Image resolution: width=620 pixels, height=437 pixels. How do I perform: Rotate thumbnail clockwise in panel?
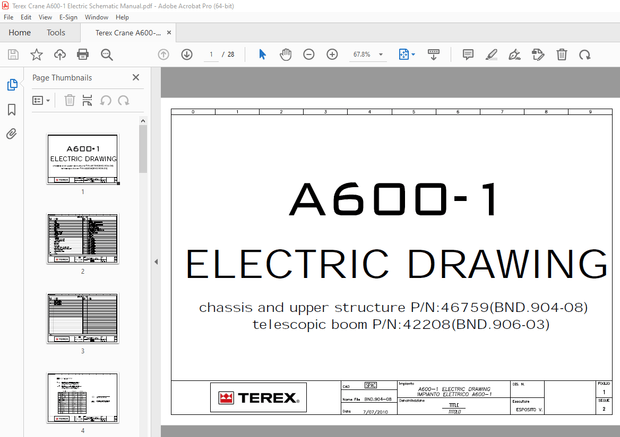[x=123, y=100]
